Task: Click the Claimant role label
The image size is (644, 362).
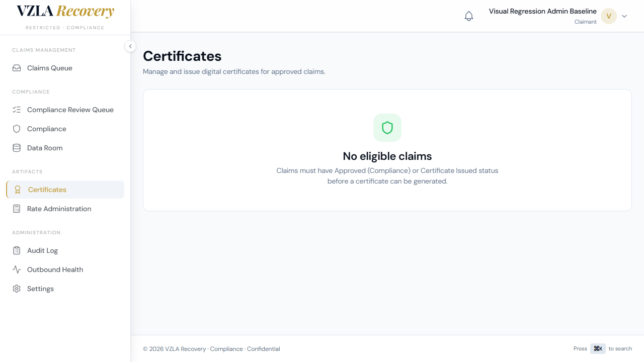Action: point(586,22)
